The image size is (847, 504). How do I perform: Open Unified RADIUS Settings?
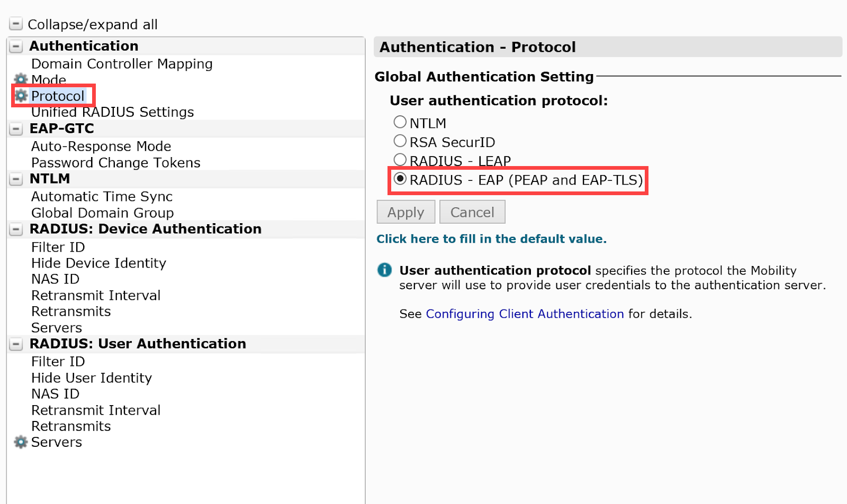tap(112, 112)
